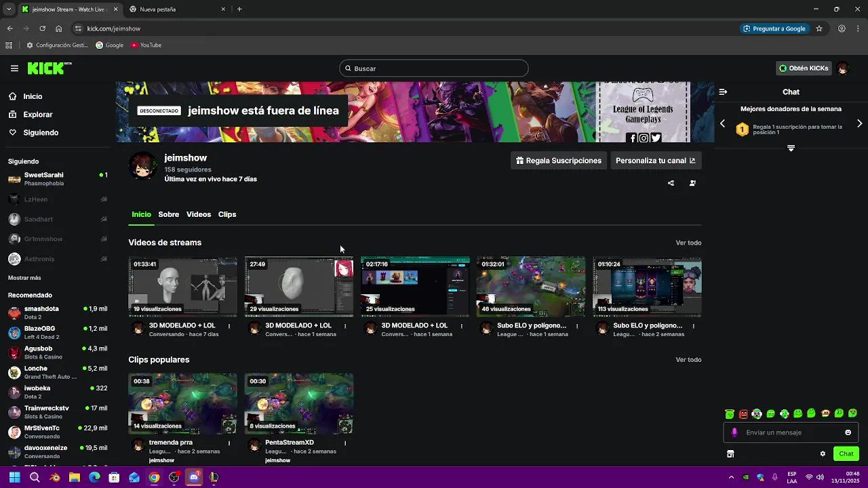This screenshot has height=488, width=868.
Task: Click Ver todo for Clips populares
Action: pyautogui.click(x=688, y=360)
